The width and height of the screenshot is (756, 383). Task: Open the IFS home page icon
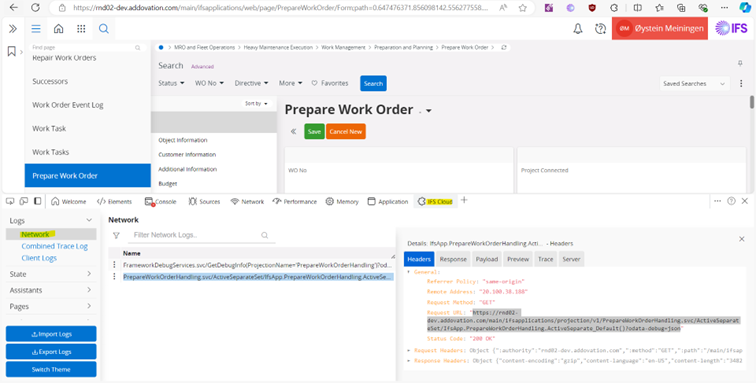[x=58, y=29]
